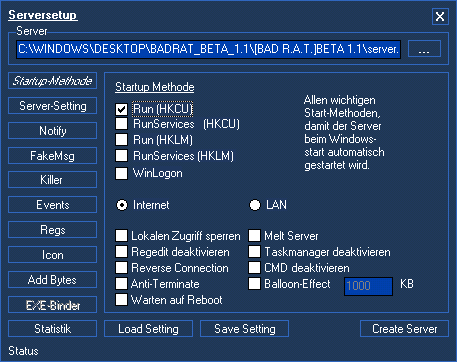Go to the Icon section
Image resolution: width=457 pixels, height=362 pixels.
tap(53, 255)
